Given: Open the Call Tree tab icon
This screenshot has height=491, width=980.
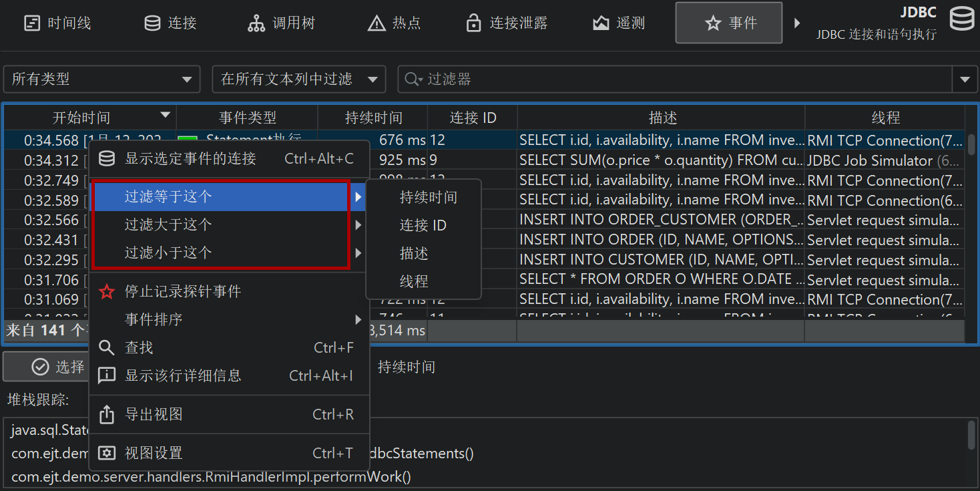Looking at the screenshot, I should click(256, 24).
